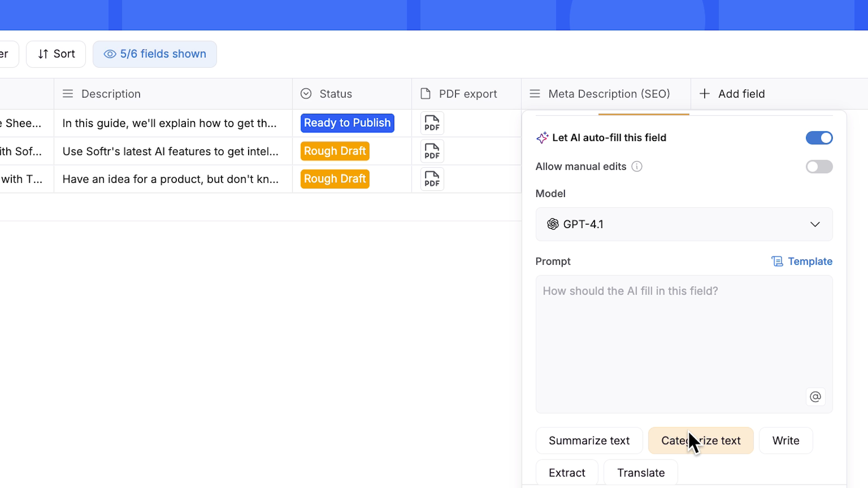The width and height of the screenshot is (868, 488).
Task: Open the prompt Template link
Action: pos(802,261)
